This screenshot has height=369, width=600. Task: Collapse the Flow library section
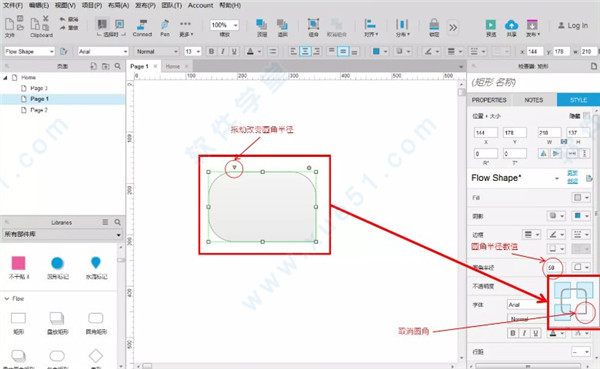[x=7, y=299]
